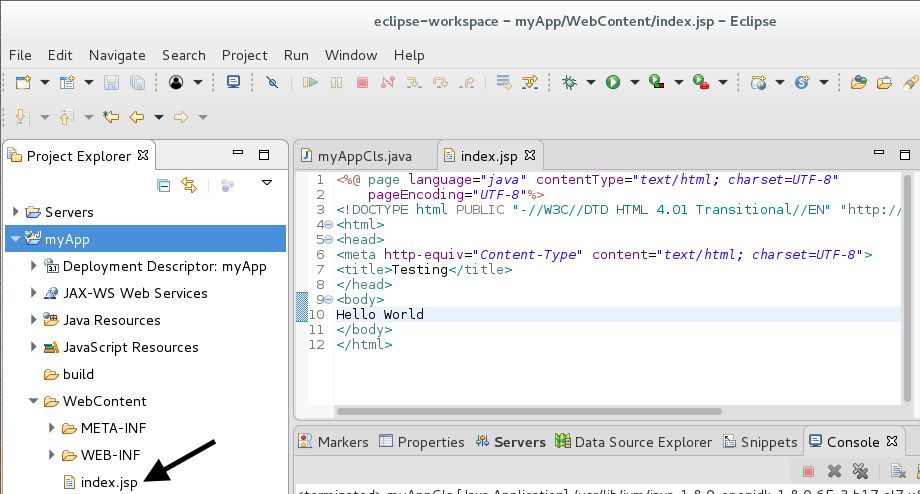This screenshot has width=920, height=494.
Task: Click the Save toolbar icon
Action: coord(111,82)
